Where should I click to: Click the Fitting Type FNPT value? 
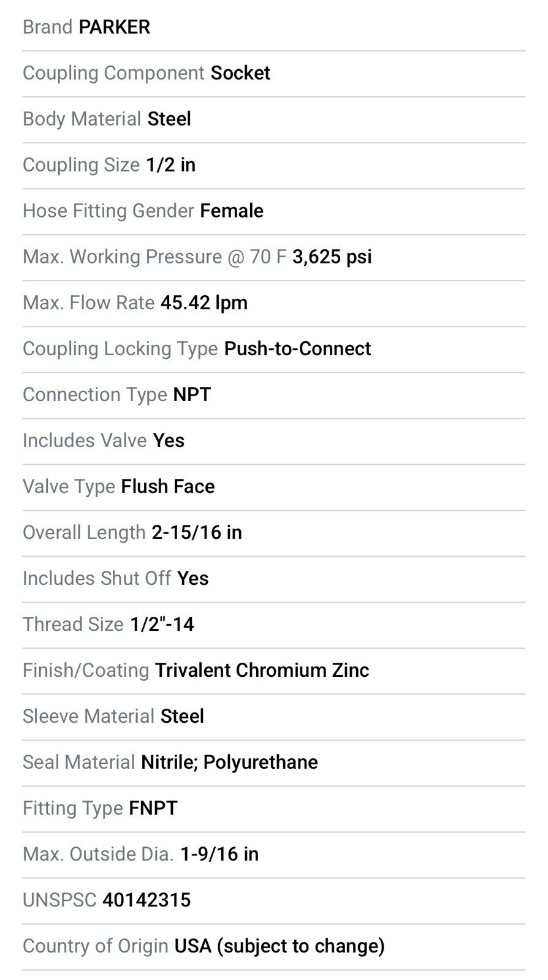click(x=153, y=808)
